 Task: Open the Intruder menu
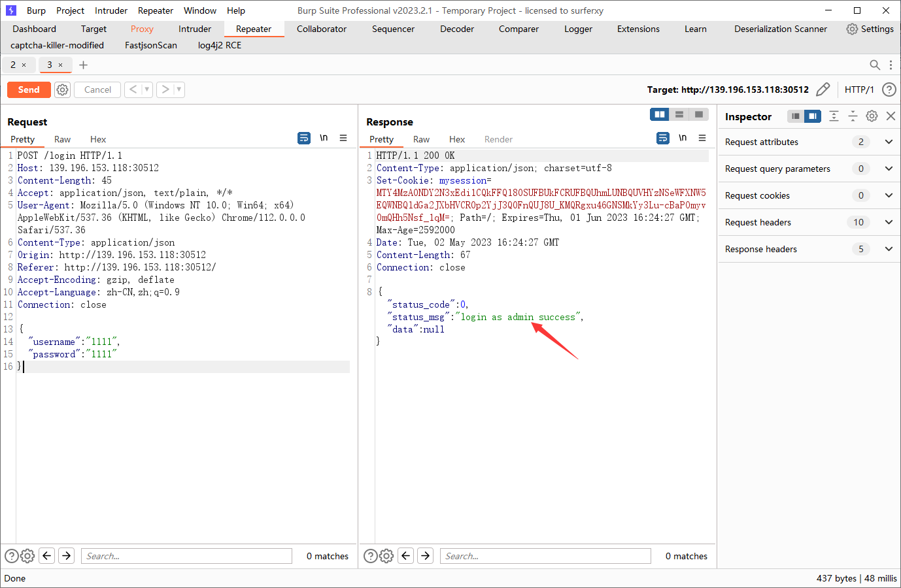point(111,10)
